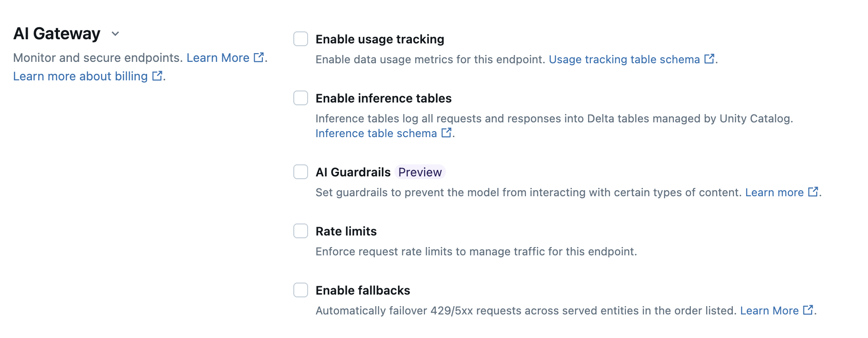This screenshot has height=338, width=868.
Task: Click the Inference table schema external icon
Action: 446,133
